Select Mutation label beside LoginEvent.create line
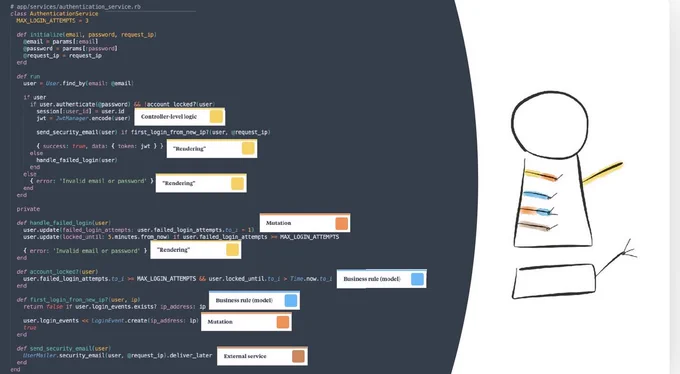Image resolution: width=680 pixels, height=374 pixels. pos(246,322)
